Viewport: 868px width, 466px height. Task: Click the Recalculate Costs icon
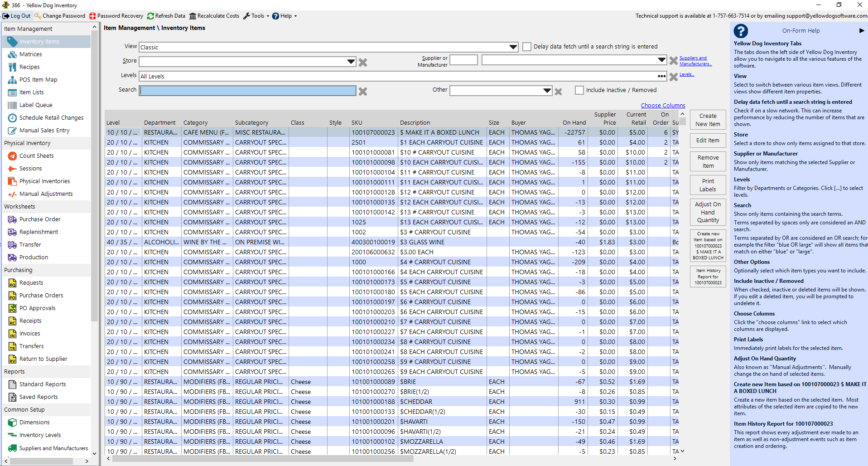pyautogui.click(x=193, y=16)
